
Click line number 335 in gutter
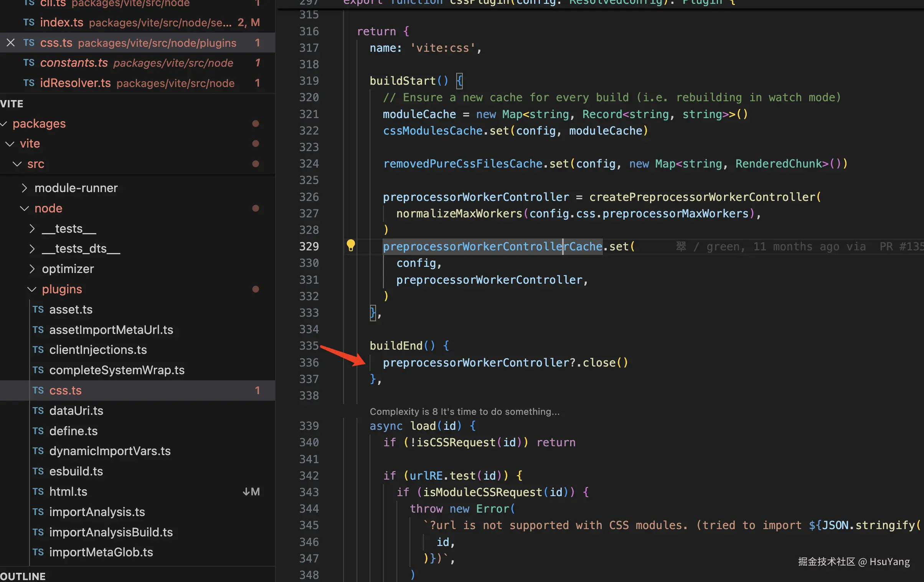(309, 345)
